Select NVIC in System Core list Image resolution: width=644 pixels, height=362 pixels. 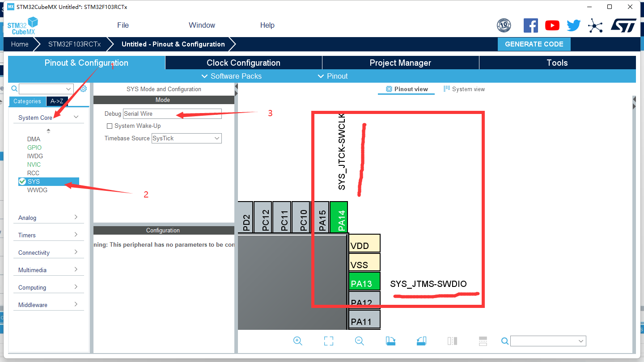pyautogui.click(x=34, y=164)
